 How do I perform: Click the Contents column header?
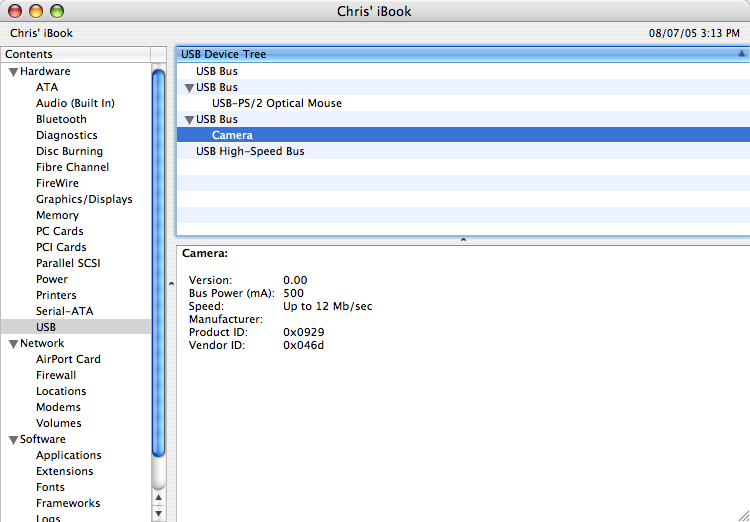(x=76, y=54)
